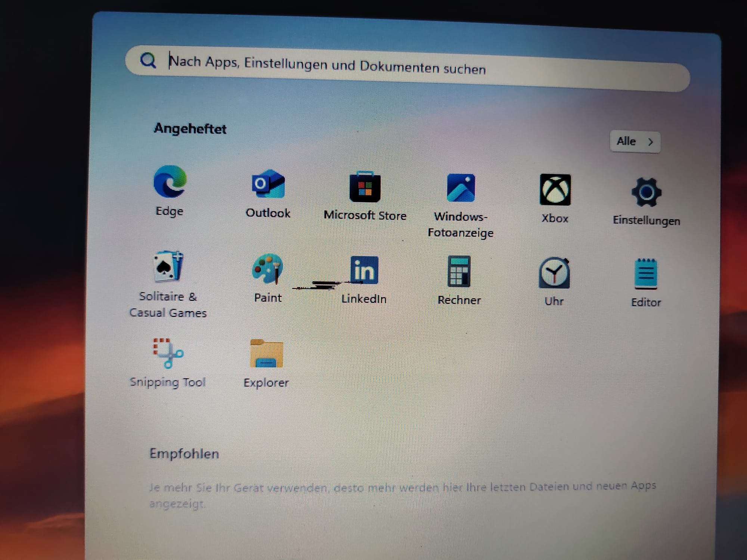Click the search magnifier icon
The image size is (747, 560).
pyautogui.click(x=148, y=60)
